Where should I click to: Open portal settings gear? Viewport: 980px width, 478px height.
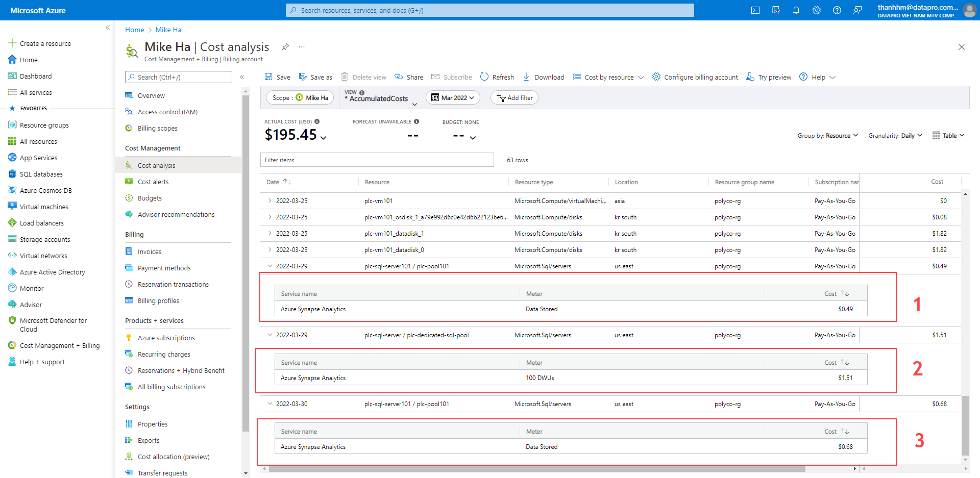point(817,10)
